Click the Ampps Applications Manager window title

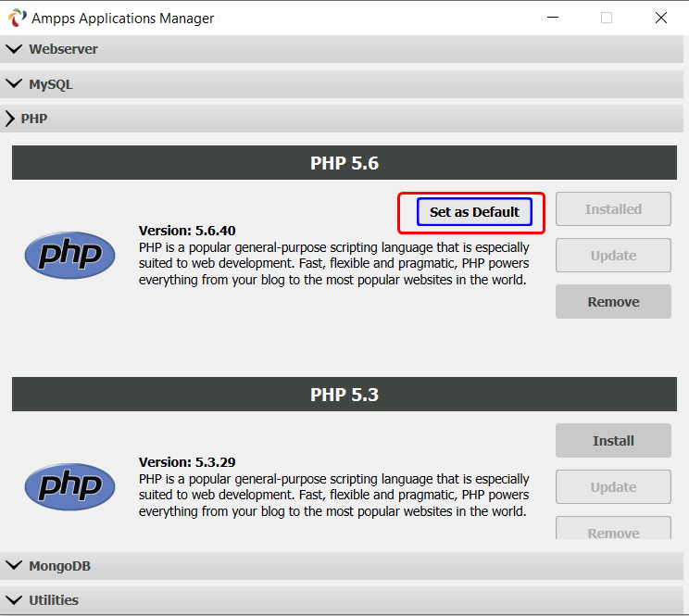[122, 18]
